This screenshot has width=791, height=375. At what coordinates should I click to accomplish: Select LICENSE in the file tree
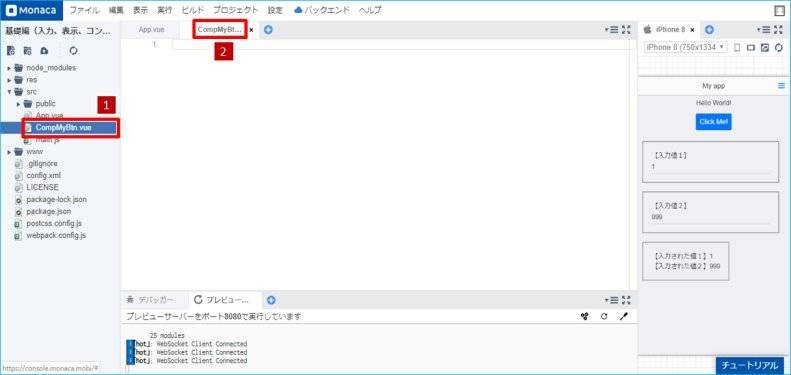pyautogui.click(x=42, y=187)
